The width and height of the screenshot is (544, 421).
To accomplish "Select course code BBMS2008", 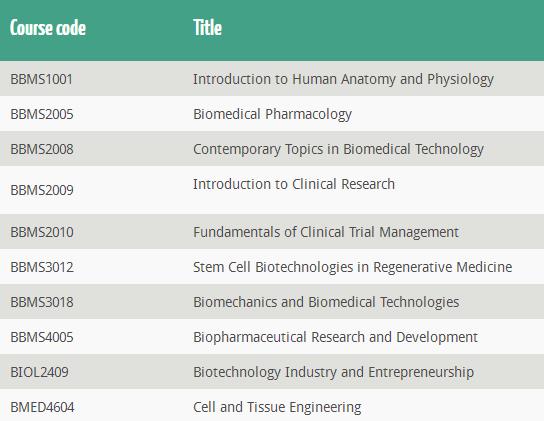I will 42,149.
